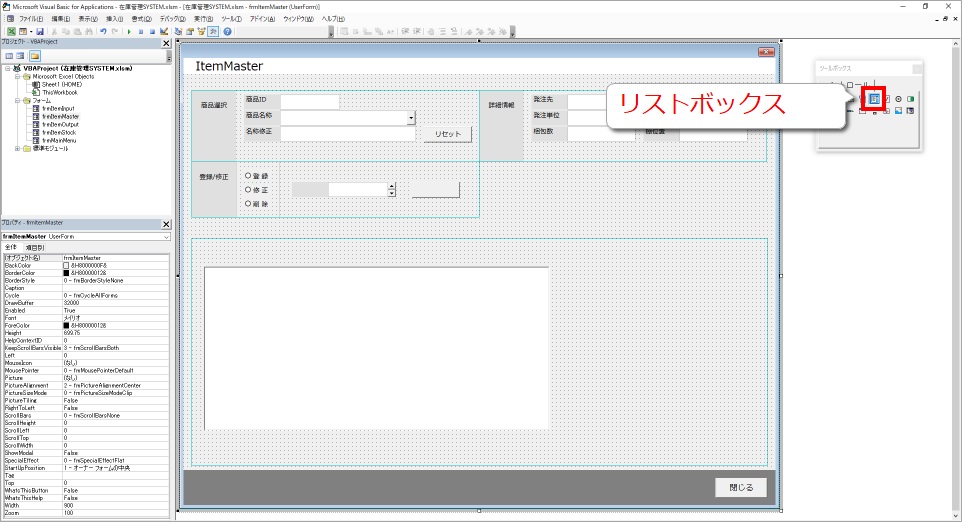Click the spin button beside 登録/修正 field
Viewport: 962px width, 522px height.
click(391, 190)
